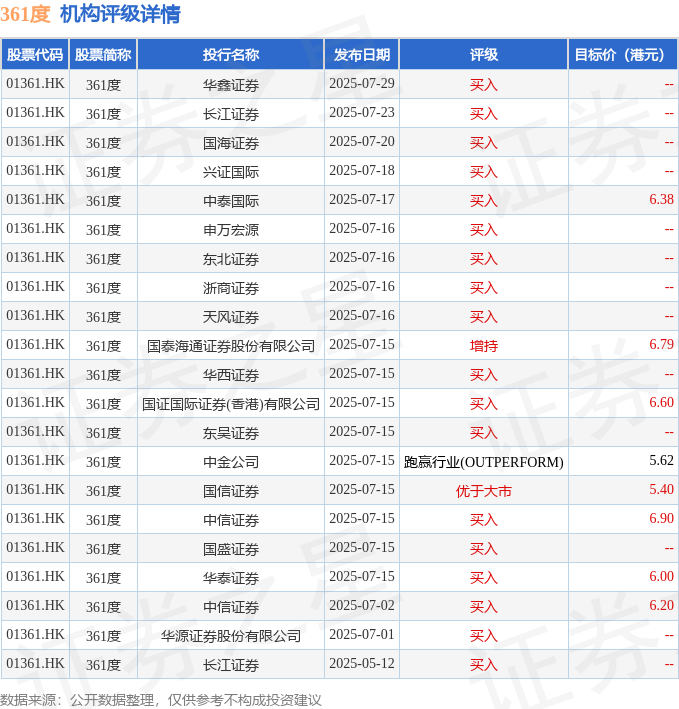Click the date 2025-07-18

tap(362, 170)
